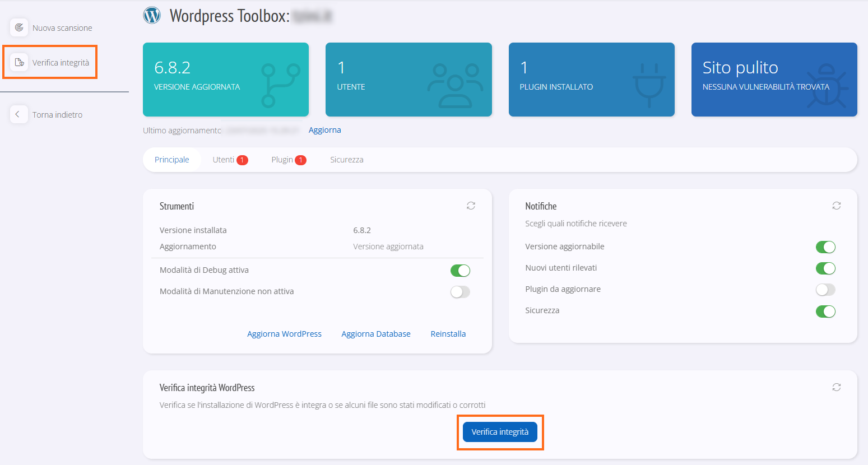Click 'Verifica integrità WordPress' heading
Screen dimensions: 868x465
[207, 388]
